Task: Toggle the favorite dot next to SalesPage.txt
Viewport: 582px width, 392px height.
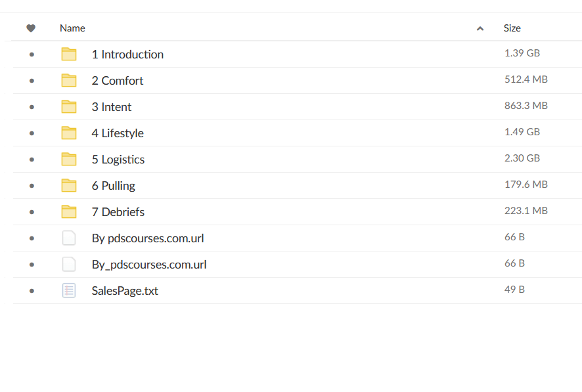Action: [x=32, y=291]
